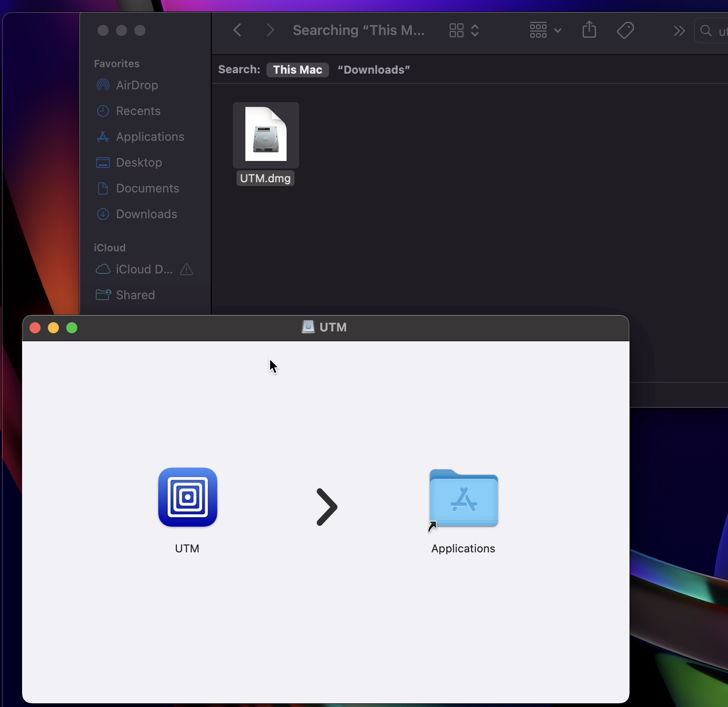
Task: Open the group-by options dropdown
Action: (545, 30)
